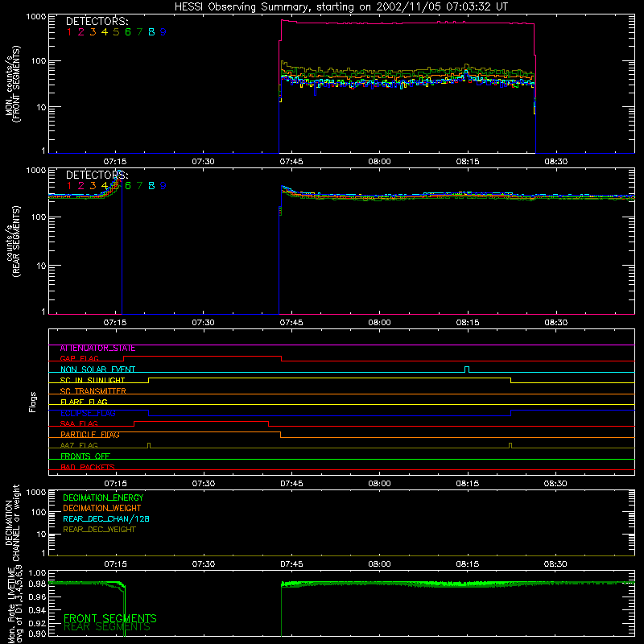Click the REAR_DEC_CHAN/128 legend entry
This screenshot has height=644, width=644.
point(106,519)
